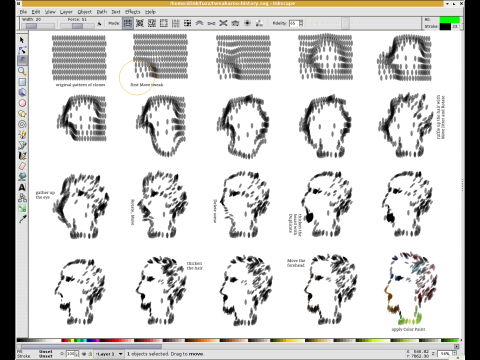Choose the Rotate tweak mode
The width and height of the screenshot is (480, 360).
point(176,23)
